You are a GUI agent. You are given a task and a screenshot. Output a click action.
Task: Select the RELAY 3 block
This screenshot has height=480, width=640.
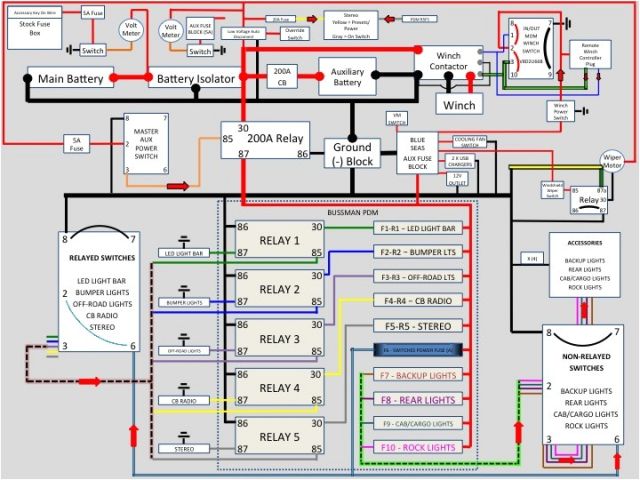[x=280, y=339]
